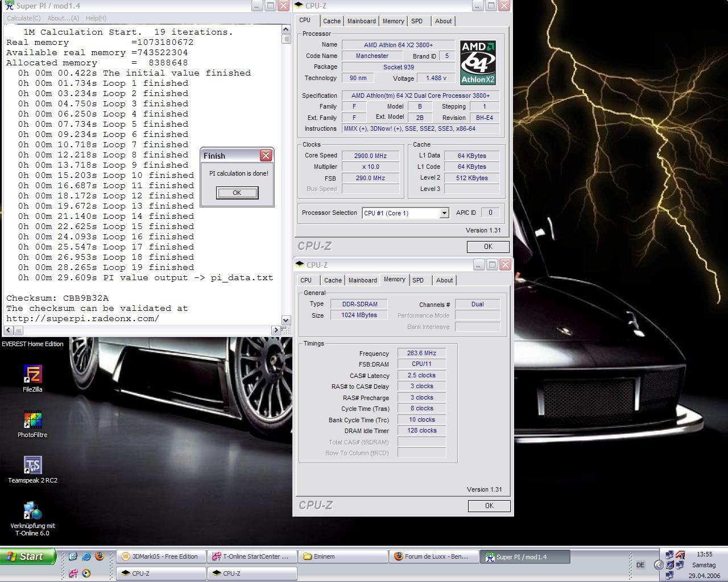Click the Package field Socket 939
The image size is (728, 582).
[x=398, y=66]
